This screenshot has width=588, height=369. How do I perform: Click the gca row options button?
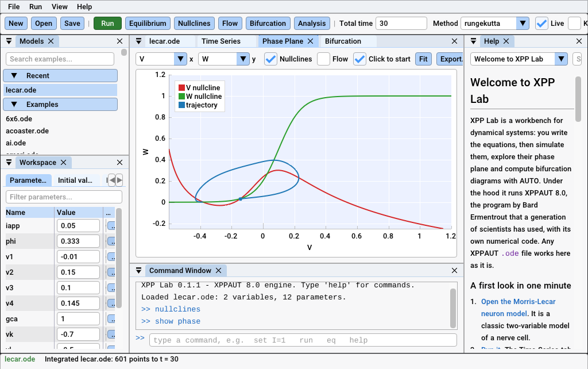tap(111, 319)
